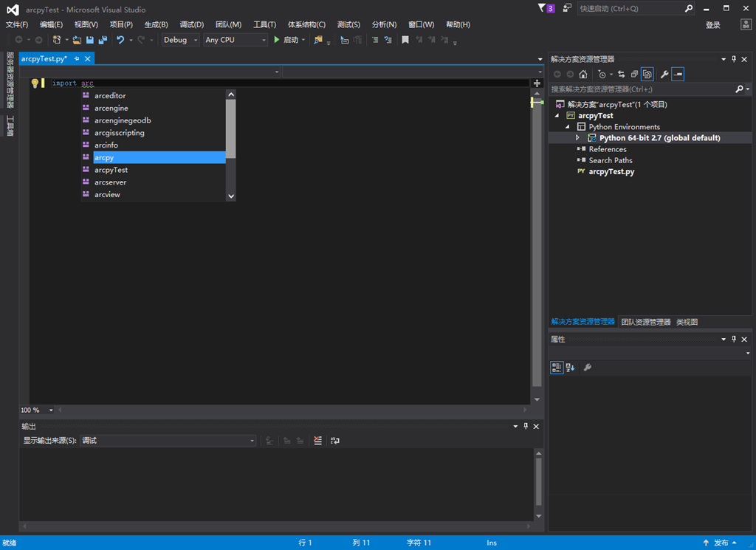The image size is (756, 550).
Task: Open the 工具(T) menu
Action: [265, 24]
